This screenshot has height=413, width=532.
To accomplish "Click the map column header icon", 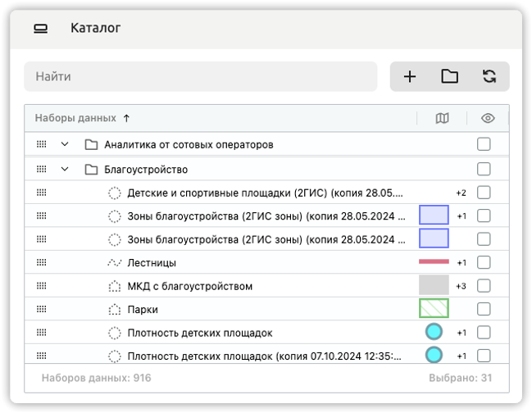I will tap(442, 118).
